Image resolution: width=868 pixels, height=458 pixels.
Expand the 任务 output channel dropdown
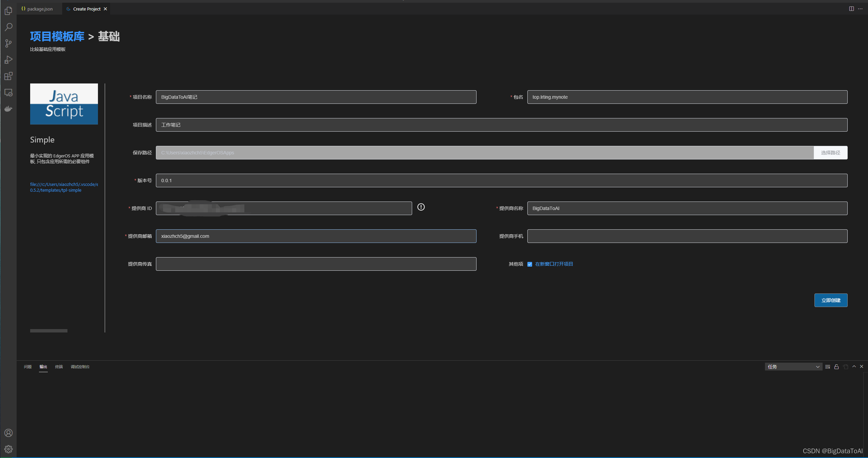[793, 367]
